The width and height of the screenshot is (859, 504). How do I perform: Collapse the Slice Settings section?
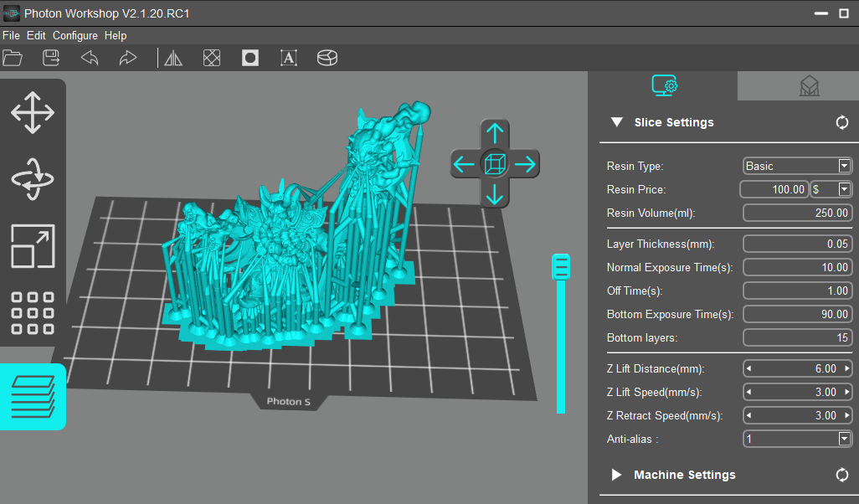(617, 122)
